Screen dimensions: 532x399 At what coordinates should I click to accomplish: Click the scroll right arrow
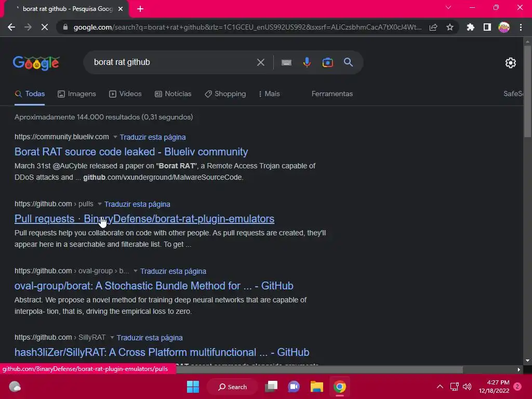coord(519,369)
